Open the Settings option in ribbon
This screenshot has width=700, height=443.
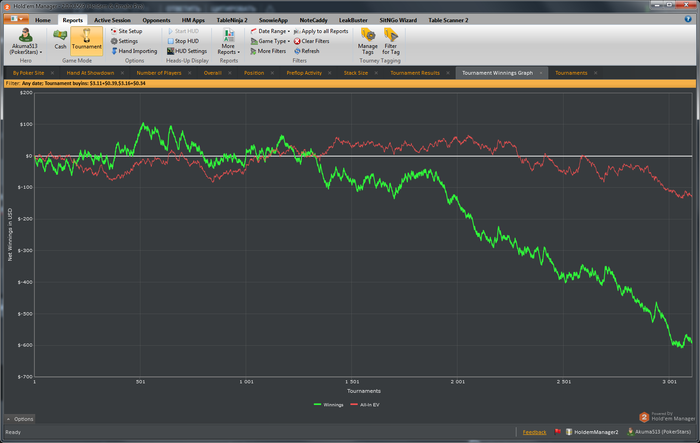(x=125, y=41)
